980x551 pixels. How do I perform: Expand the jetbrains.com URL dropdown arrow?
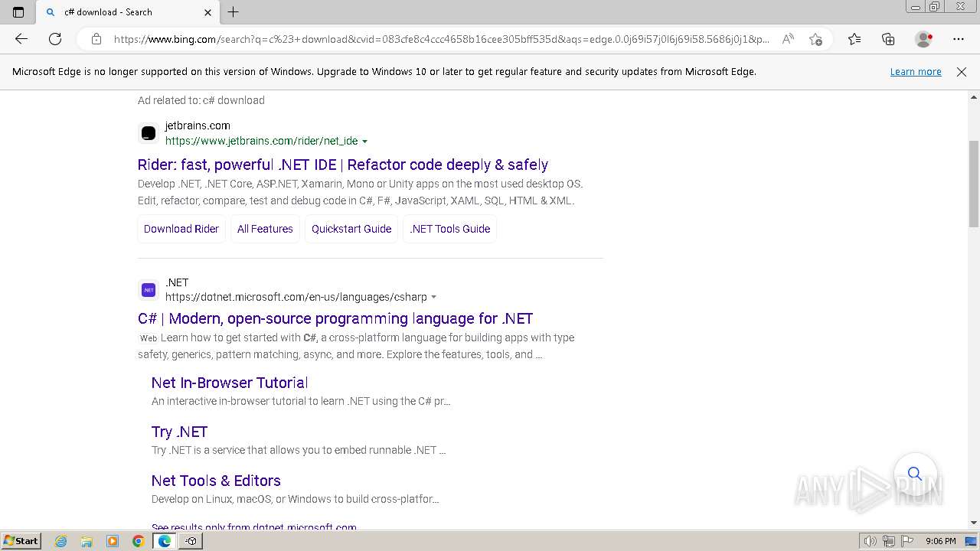click(364, 142)
